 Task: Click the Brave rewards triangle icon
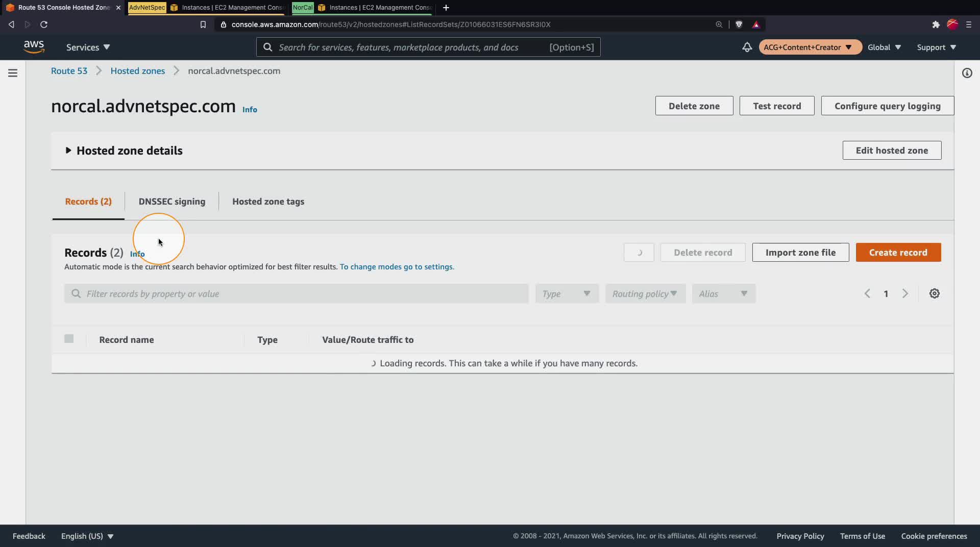(756, 24)
